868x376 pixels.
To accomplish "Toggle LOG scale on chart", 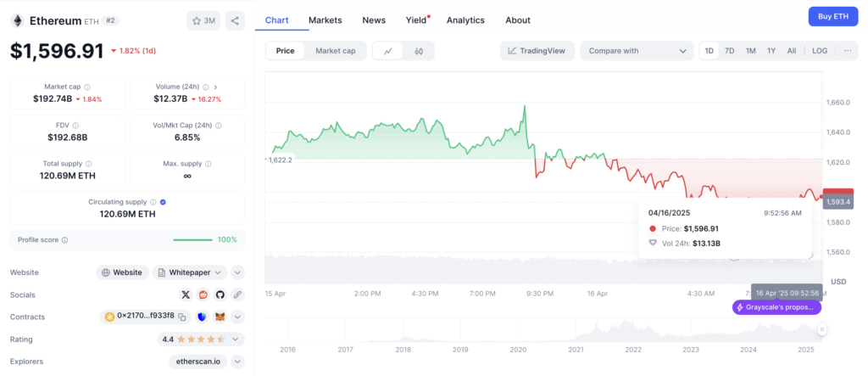I will 820,50.
